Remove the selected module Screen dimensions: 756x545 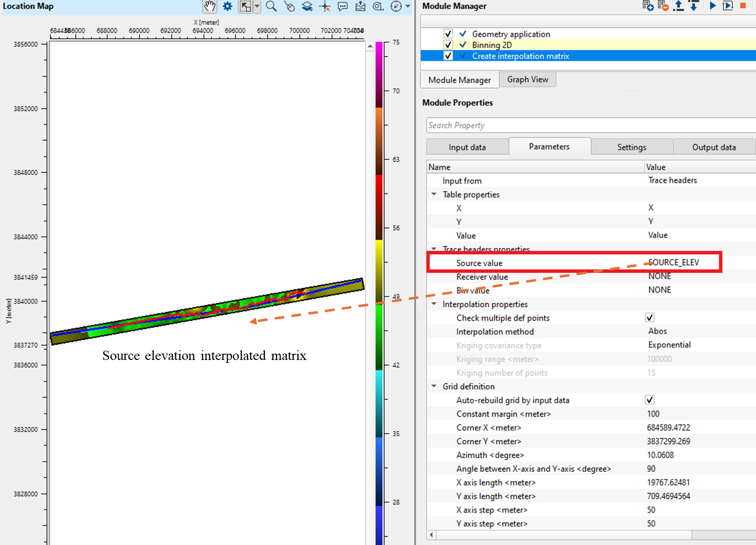(x=663, y=6)
